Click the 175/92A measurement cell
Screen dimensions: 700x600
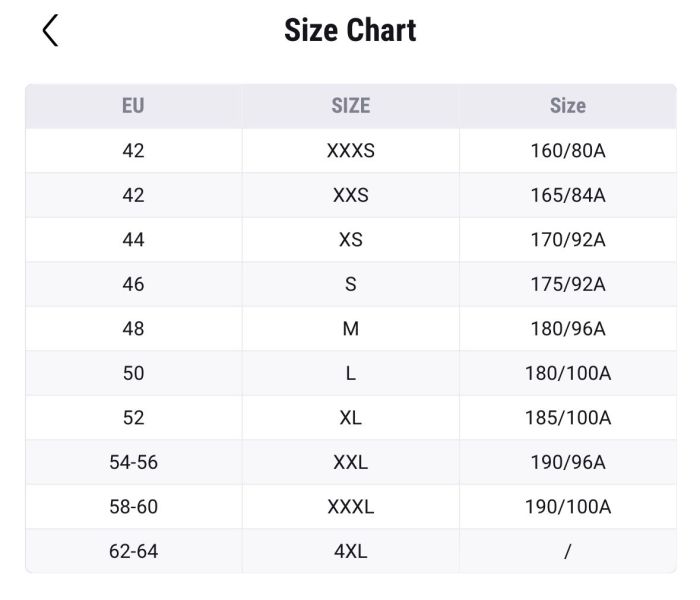(x=567, y=285)
